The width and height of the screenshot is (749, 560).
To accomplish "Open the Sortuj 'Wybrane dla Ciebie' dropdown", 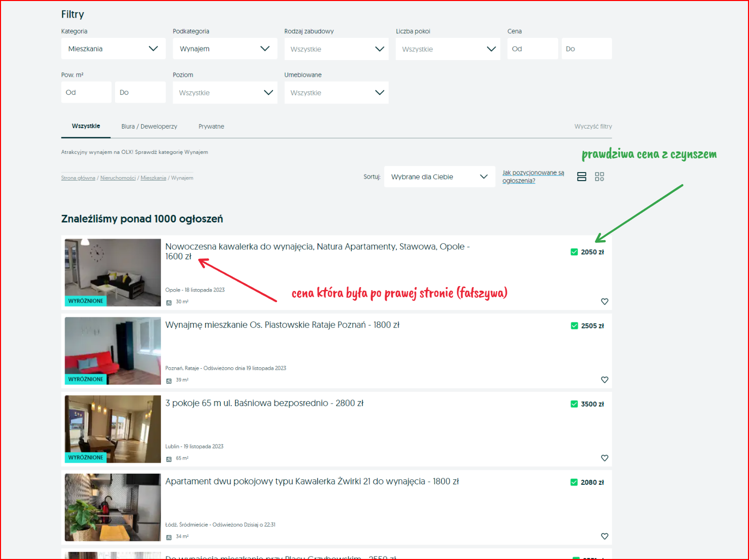I will (x=440, y=177).
